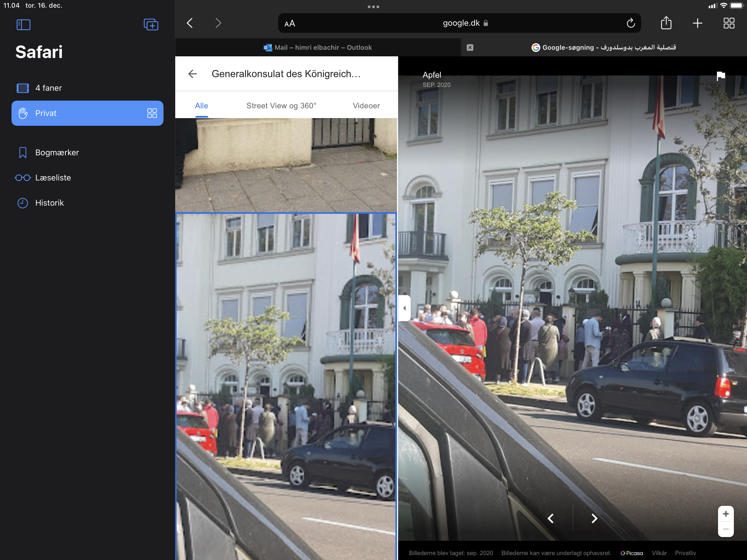
Task: Click the Safari sidebar heading
Action: [x=39, y=52]
